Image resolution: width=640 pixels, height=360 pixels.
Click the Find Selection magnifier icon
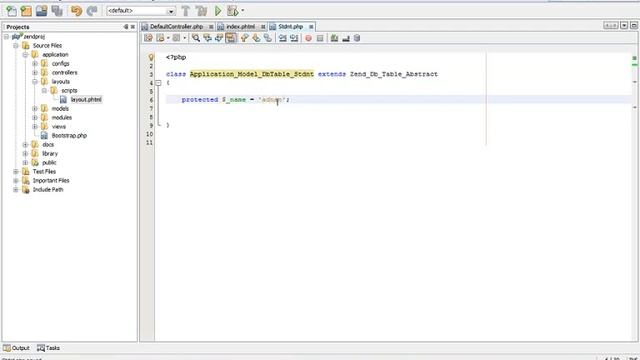[x=196, y=38]
